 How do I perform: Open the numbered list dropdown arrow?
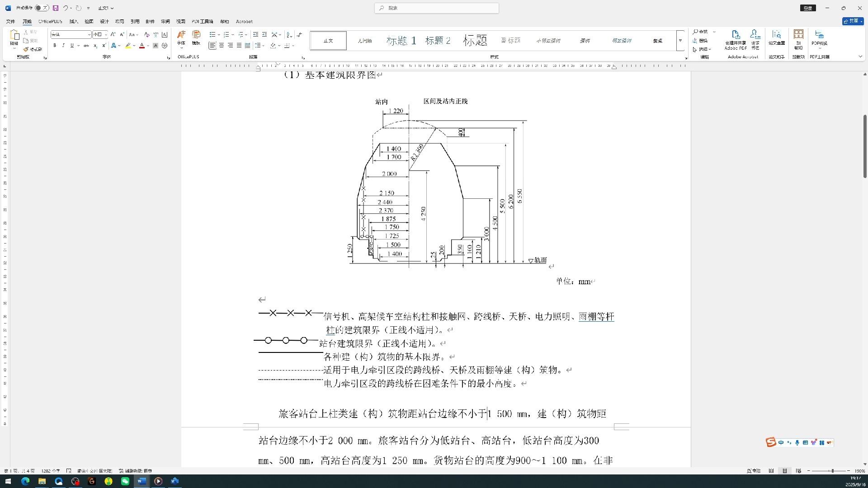[233, 34]
